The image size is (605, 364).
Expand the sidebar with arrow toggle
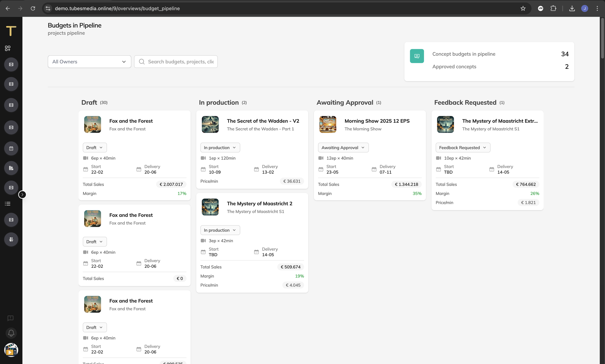click(x=22, y=194)
